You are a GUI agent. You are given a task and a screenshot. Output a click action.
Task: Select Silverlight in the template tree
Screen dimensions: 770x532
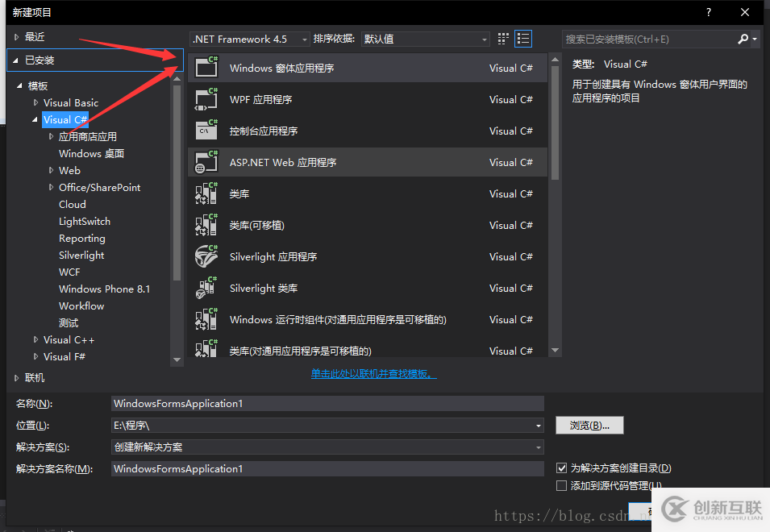coord(81,256)
